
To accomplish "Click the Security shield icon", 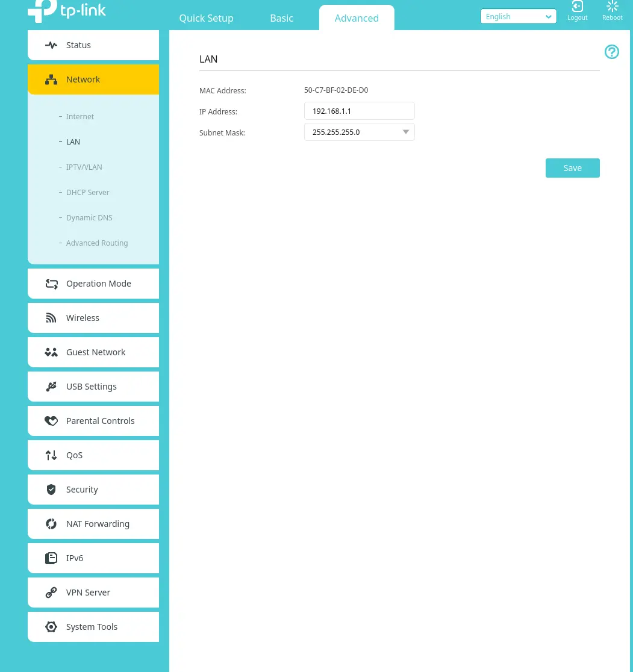I will click(x=51, y=490).
